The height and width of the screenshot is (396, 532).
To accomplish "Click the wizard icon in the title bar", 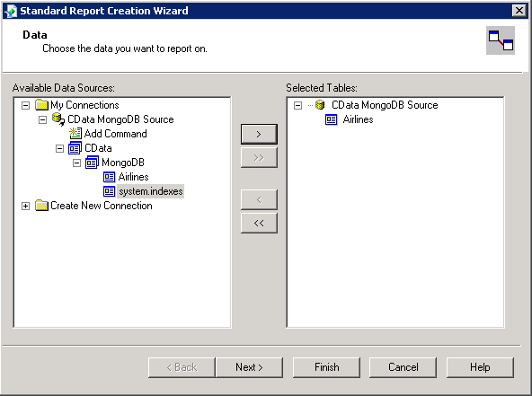I will click(11, 11).
